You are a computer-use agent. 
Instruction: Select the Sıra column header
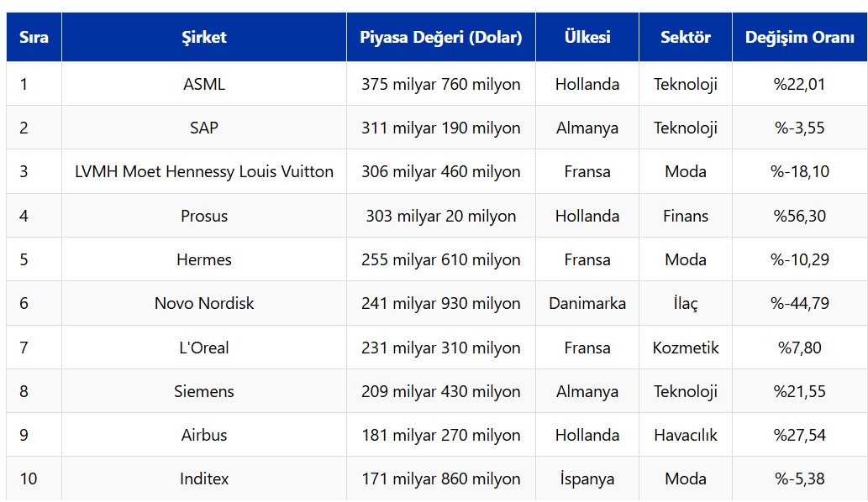tap(34, 37)
